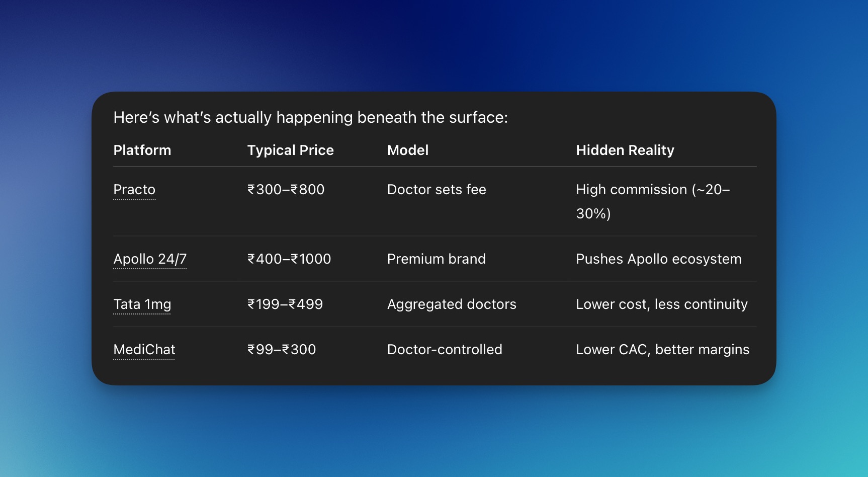
Task: Open the Practo link
Action: point(134,190)
